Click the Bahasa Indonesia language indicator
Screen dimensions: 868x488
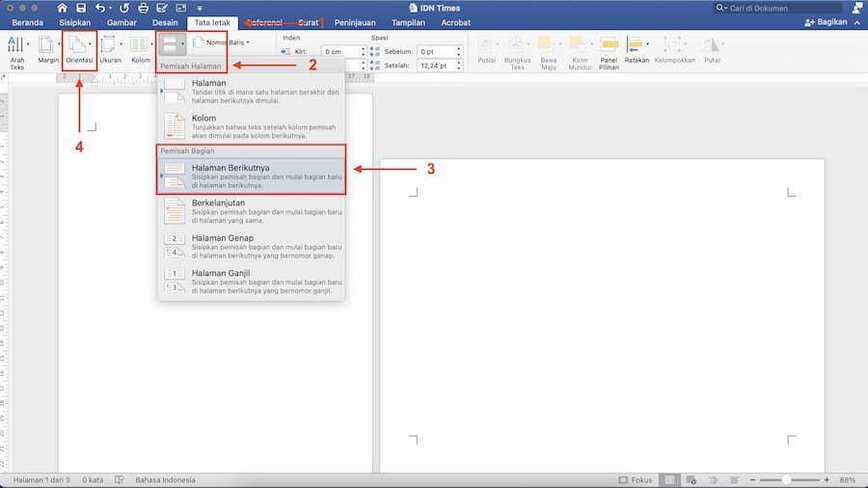[165, 480]
